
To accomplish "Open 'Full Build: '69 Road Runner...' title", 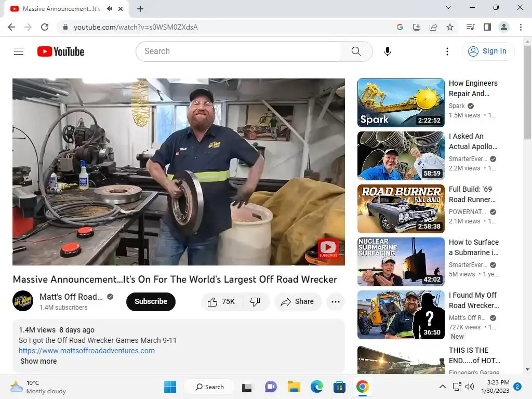I will pos(472,194).
